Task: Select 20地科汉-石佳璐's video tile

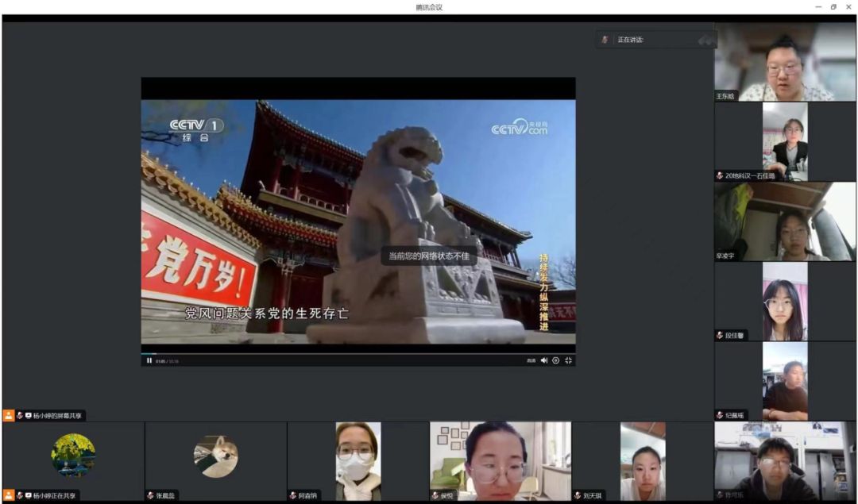Action: (785, 141)
